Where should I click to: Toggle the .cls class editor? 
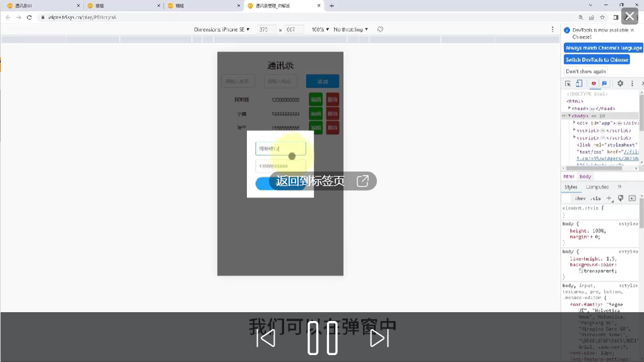595,199
